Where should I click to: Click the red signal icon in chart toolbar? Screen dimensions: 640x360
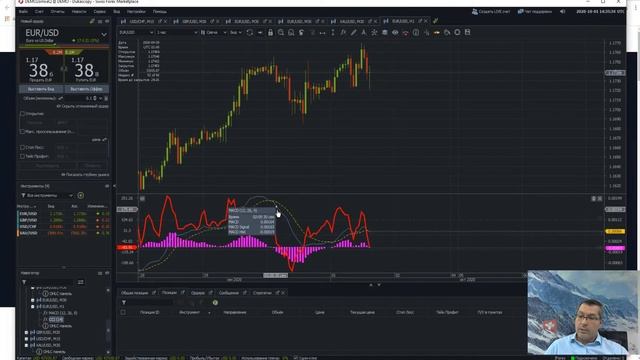pyautogui.click(x=405, y=32)
